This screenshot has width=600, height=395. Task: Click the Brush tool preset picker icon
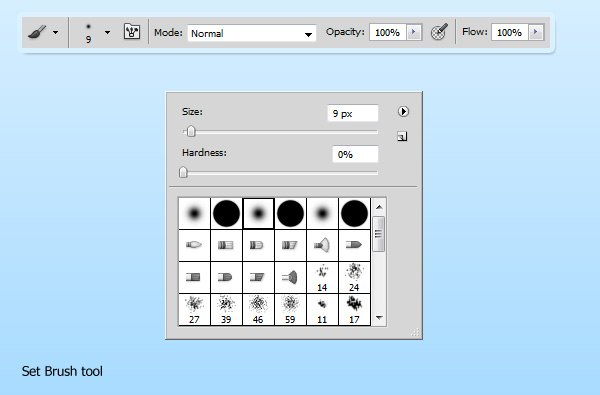point(37,32)
